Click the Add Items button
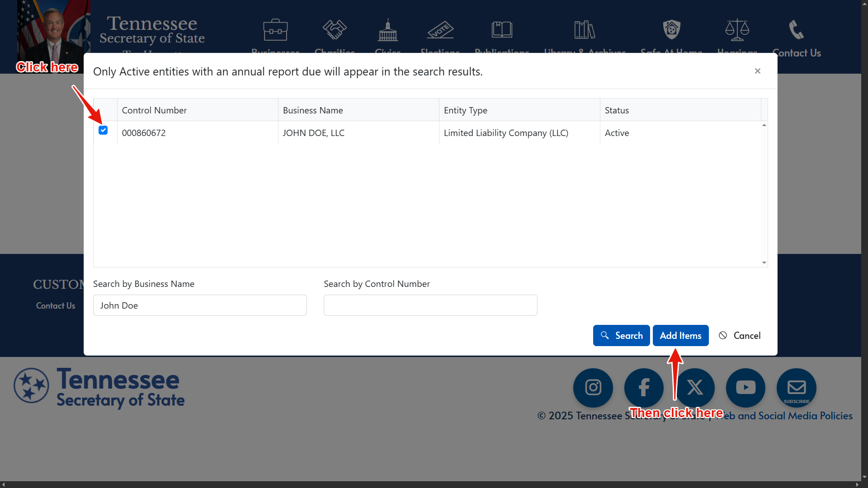The image size is (868, 488). pyautogui.click(x=680, y=336)
